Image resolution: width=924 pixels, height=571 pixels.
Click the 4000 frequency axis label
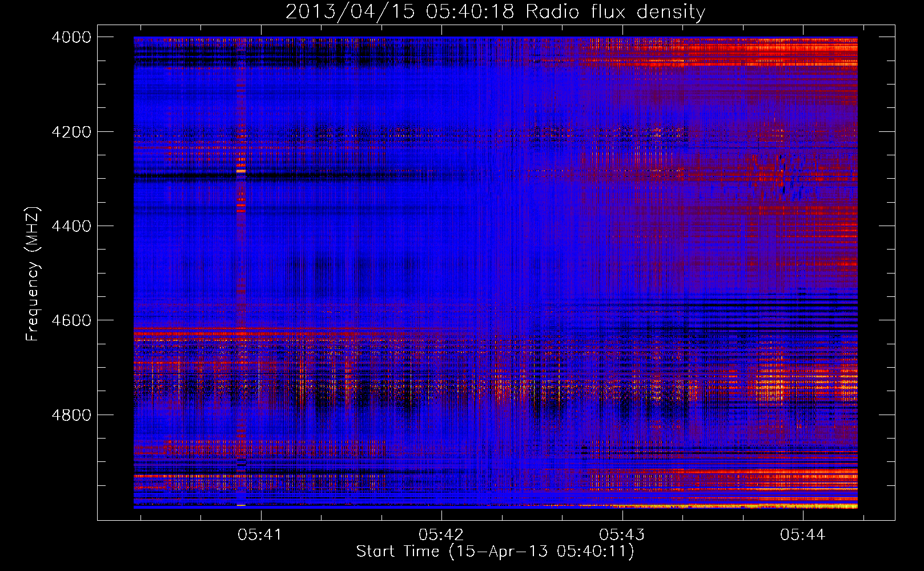71,37
